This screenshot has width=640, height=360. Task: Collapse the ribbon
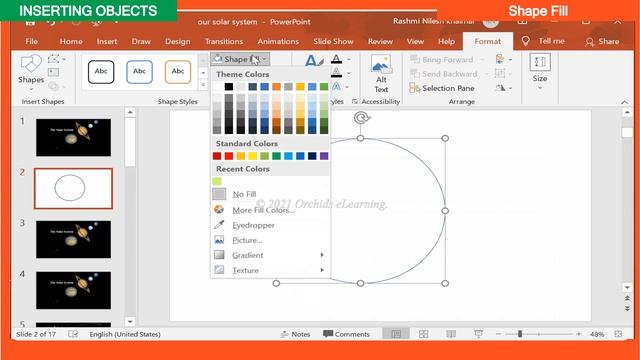(624, 102)
